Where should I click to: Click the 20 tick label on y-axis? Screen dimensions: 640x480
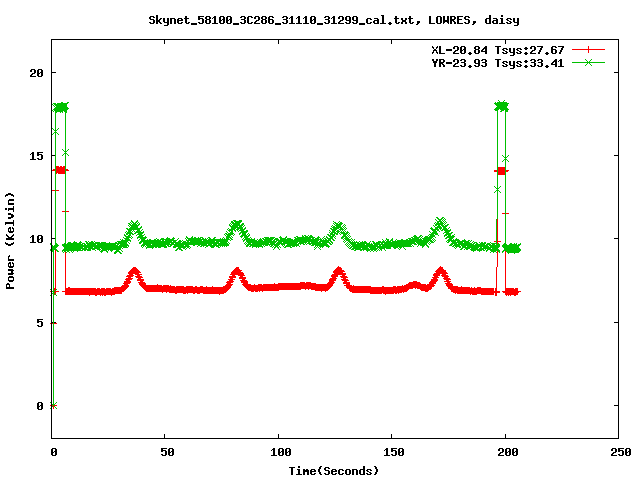(35, 73)
